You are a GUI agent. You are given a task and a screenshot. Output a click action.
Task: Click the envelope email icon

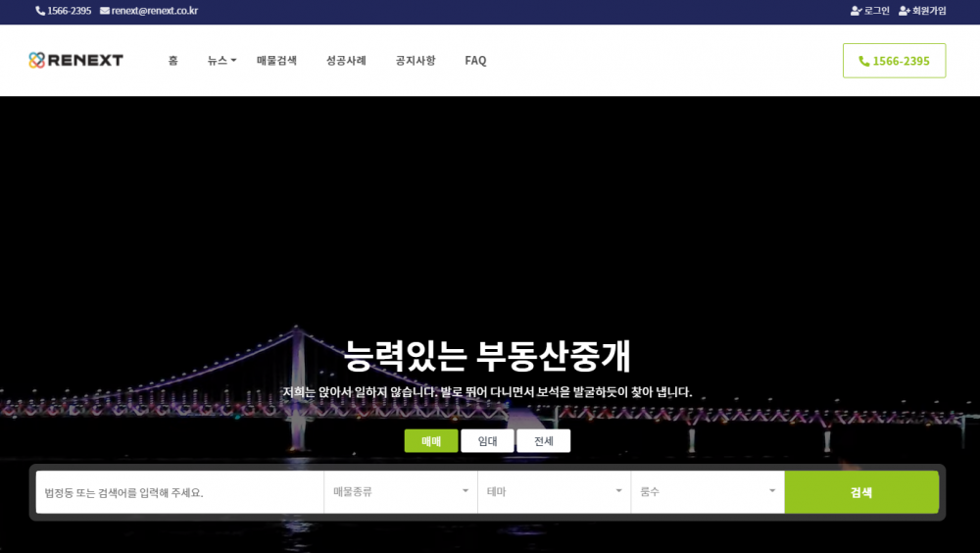(x=105, y=11)
